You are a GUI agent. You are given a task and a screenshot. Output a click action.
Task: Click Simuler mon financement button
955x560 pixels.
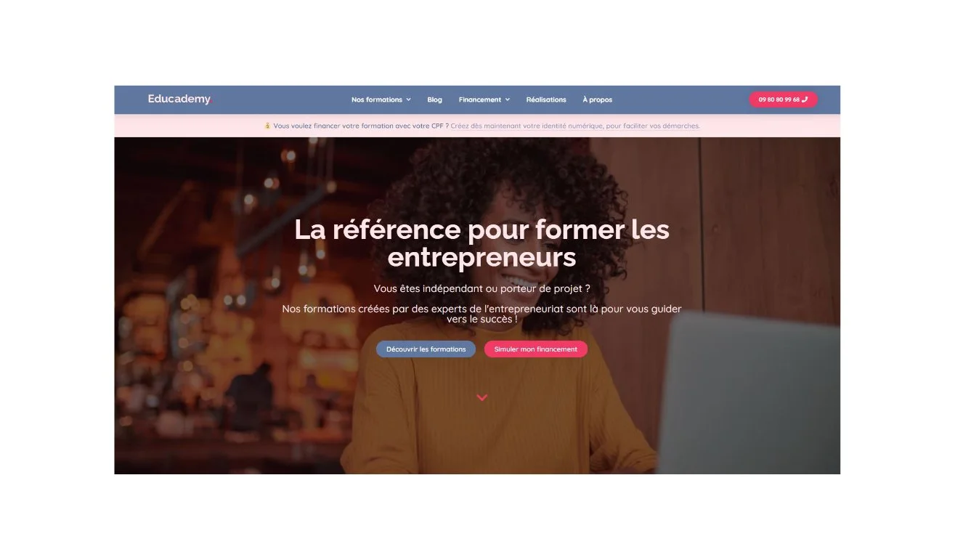pyautogui.click(x=536, y=349)
